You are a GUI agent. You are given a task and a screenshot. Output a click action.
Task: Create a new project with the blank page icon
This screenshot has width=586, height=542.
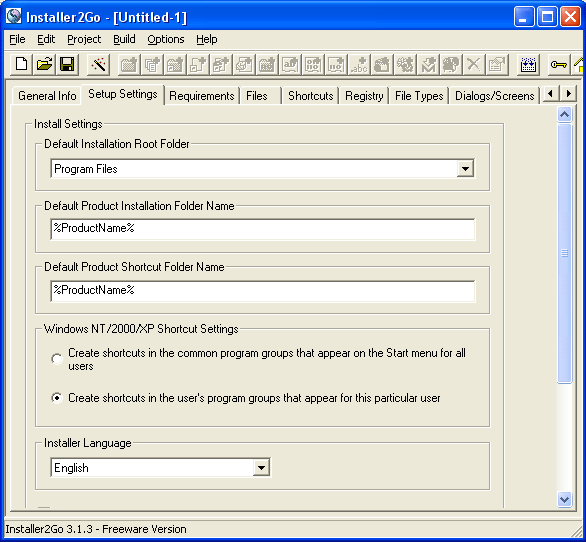[x=21, y=64]
